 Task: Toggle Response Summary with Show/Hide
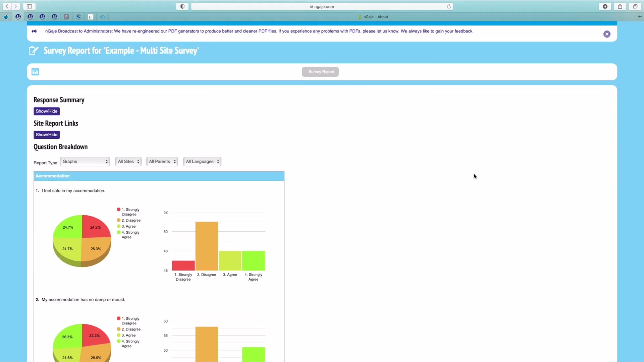(x=47, y=111)
